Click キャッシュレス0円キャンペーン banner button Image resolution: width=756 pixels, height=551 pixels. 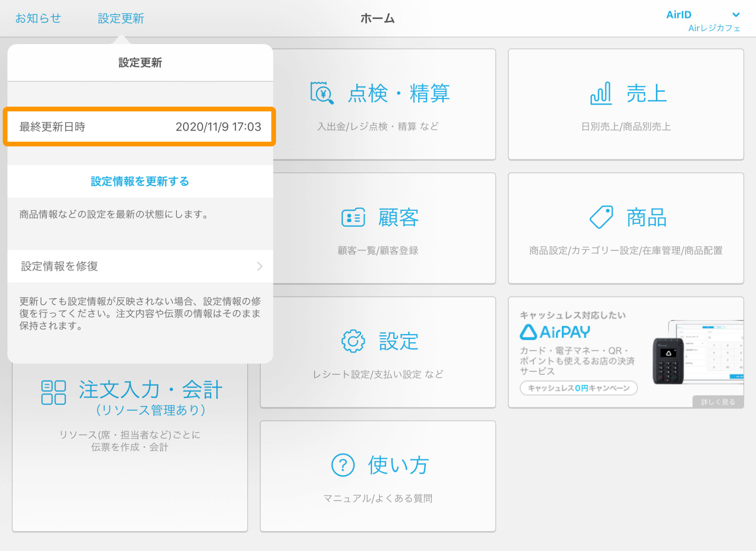coord(578,388)
